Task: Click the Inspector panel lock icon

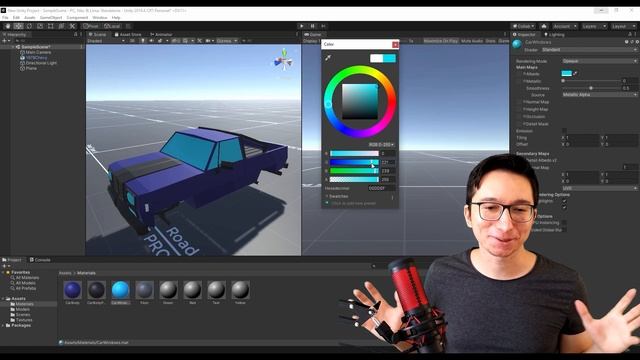Action: [x=630, y=35]
